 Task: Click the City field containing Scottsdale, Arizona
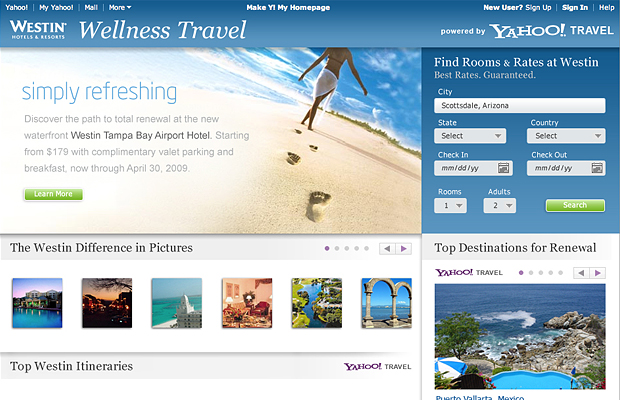coord(520,106)
